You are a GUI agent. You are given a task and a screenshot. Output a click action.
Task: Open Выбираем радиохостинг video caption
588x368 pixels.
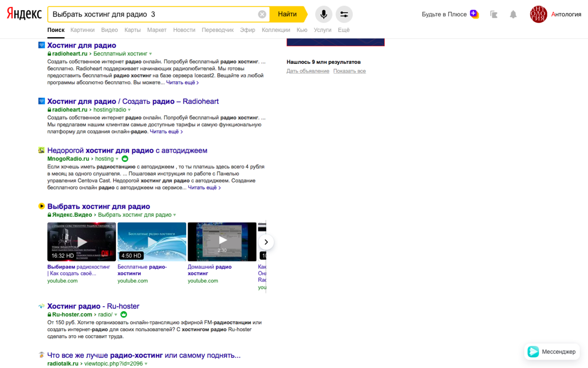tap(79, 270)
